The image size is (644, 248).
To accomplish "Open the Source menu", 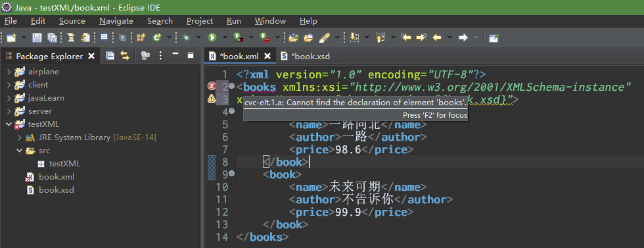I will pyautogui.click(x=72, y=21).
